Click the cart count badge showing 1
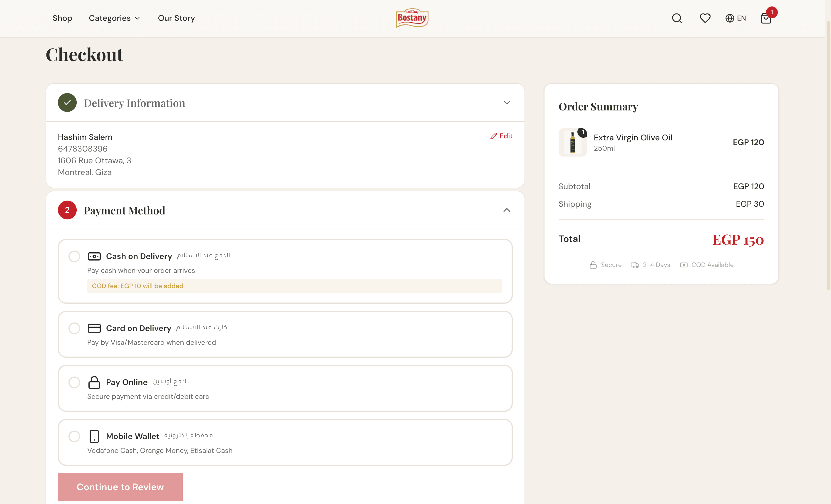Screen dimensions: 831x504 click(x=772, y=12)
